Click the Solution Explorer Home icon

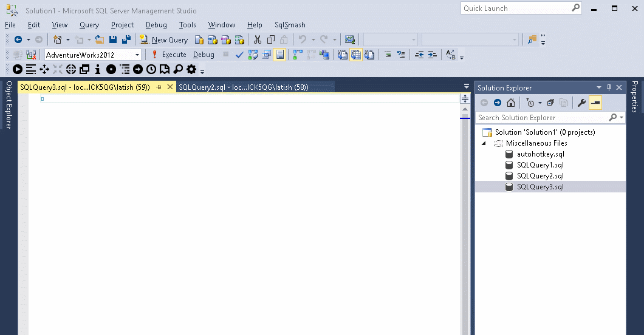(x=510, y=103)
